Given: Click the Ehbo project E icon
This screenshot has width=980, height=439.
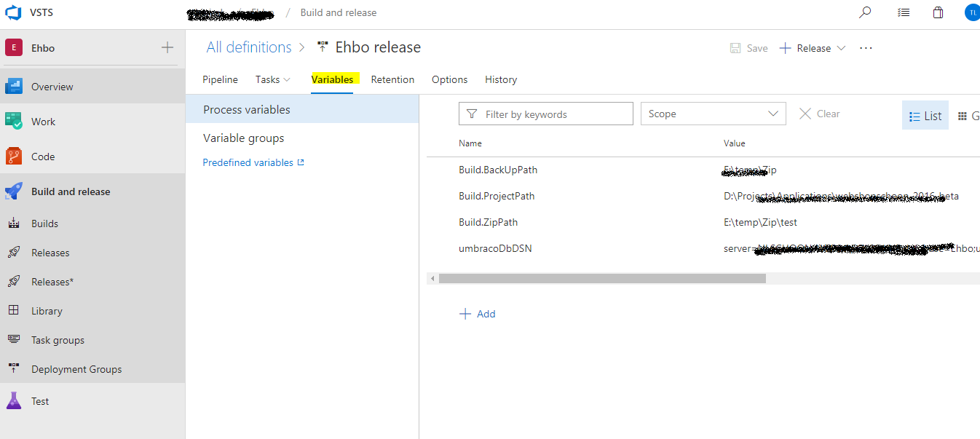Looking at the screenshot, I should 14,47.
